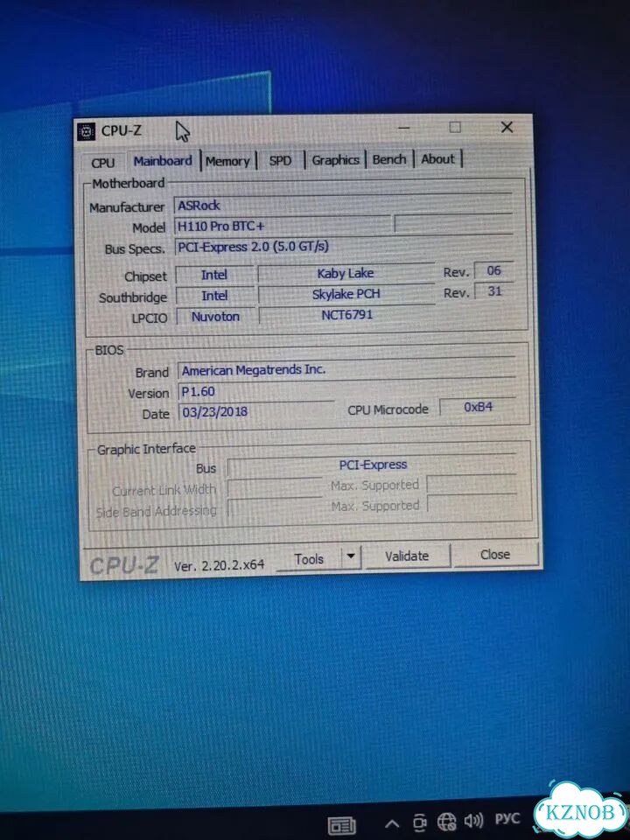
Task: Click the Intel chipset vendor field
Action: tap(214, 275)
